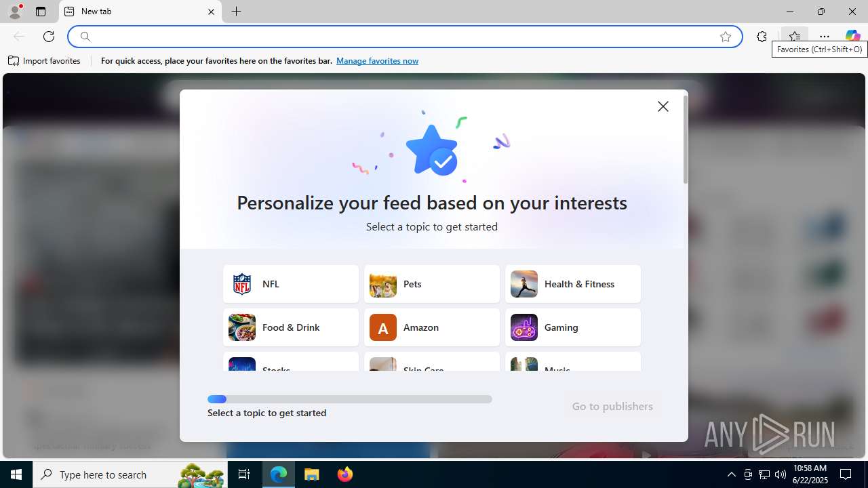868x488 pixels.
Task: Open File Explorer from taskbar
Action: click(x=311, y=474)
